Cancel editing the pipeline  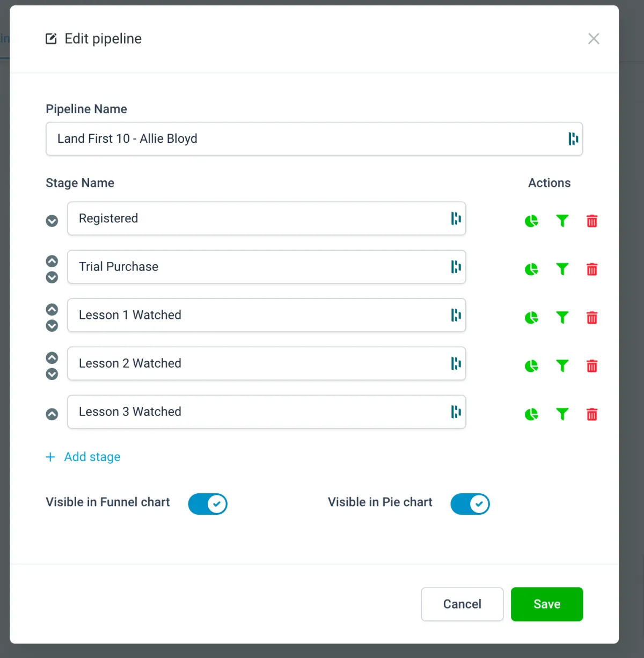point(462,604)
